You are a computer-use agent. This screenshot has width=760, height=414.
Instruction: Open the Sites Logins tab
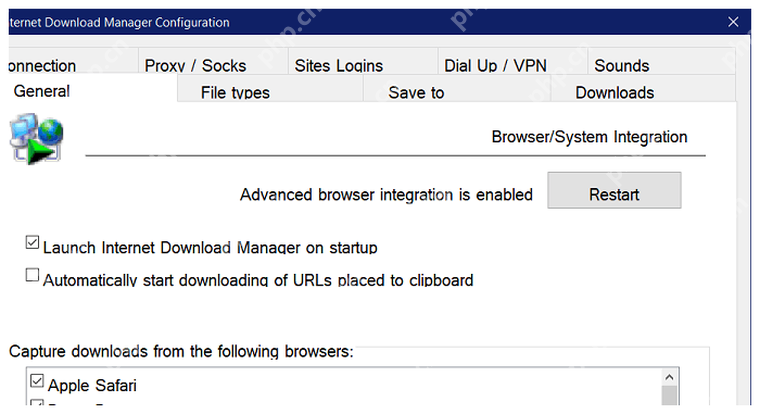coord(363,61)
